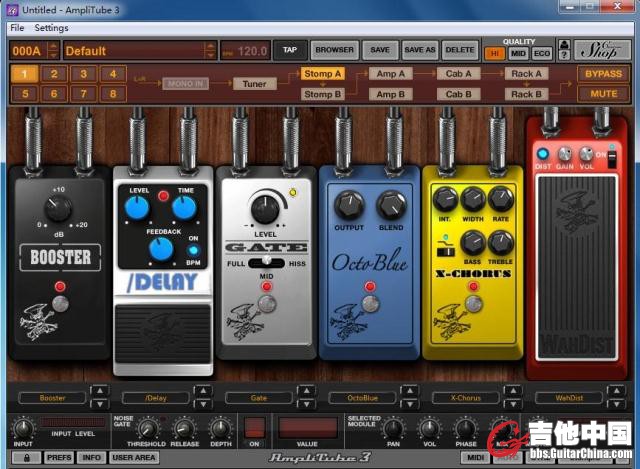Click the SAVE AS button
Screen dimensions: 640x469
[x=420, y=50]
